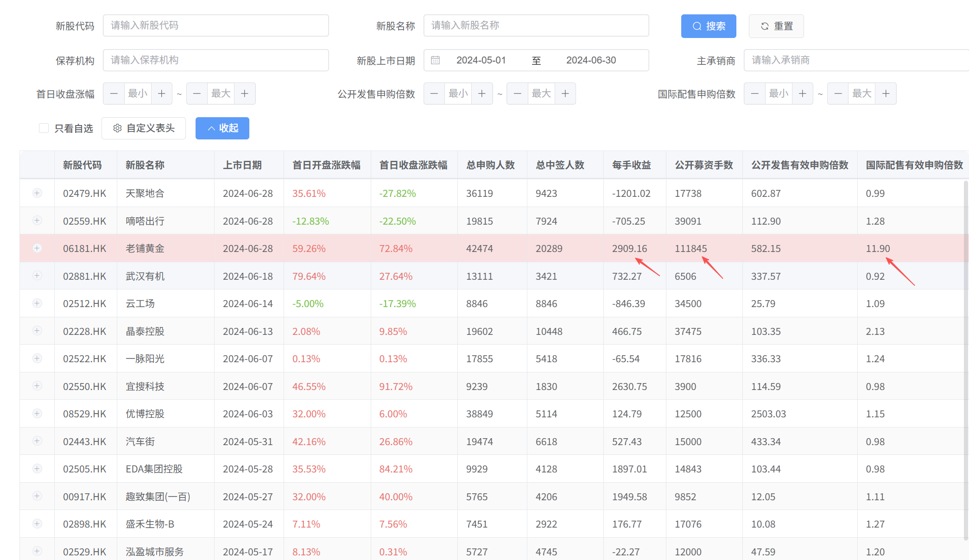
Task: Expand row 02881.HK 武汉有机
Action: pyautogui.click(x=37, y=276)
